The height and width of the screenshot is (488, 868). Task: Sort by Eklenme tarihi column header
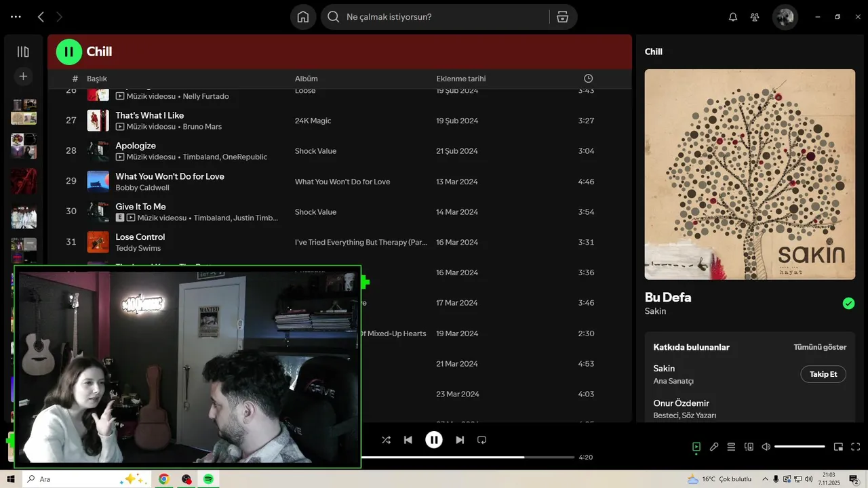click(x=461, y=79)
